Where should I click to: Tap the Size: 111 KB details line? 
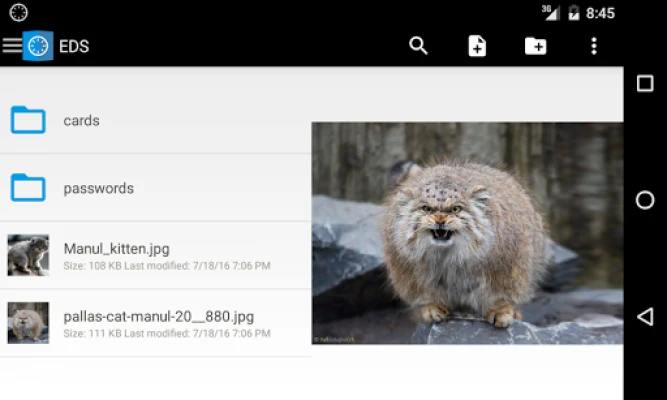pos(167,334)
